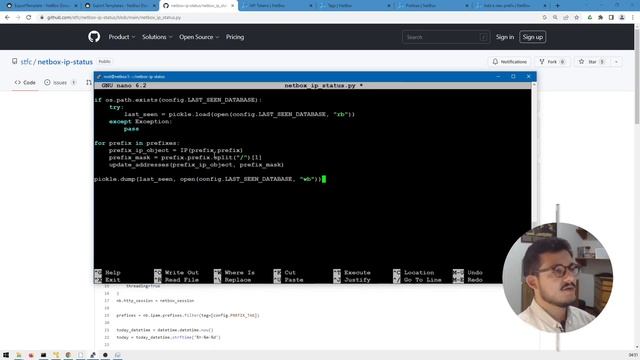Screen dimensions: 640x360
Task: Star the netbox-ip-status repository
Action: click(x=592, y=62)
